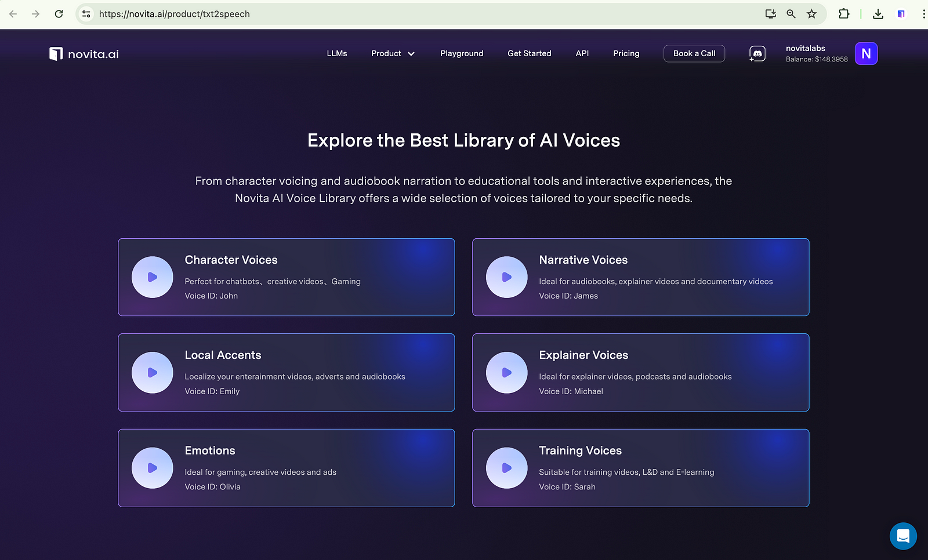Go to the LLMs menu item
Viewport: 928px width, 560px height.
click(337, 53)
